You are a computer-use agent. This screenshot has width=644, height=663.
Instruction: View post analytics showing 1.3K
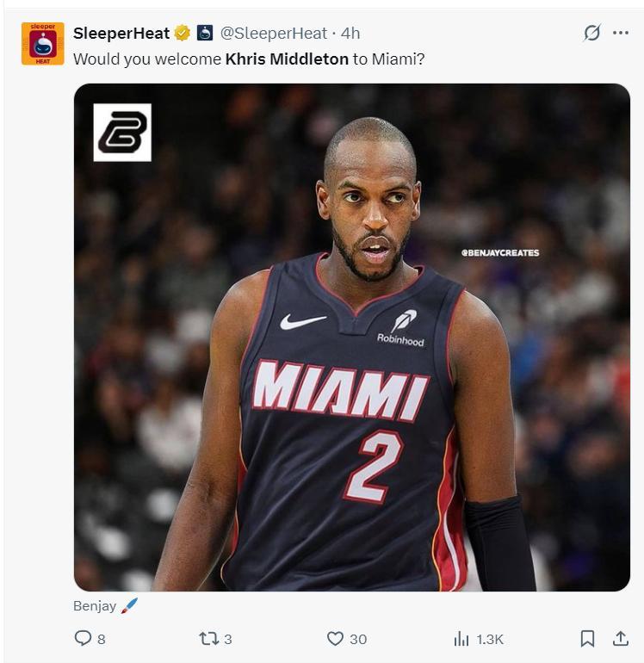click(x=479, y=639)
